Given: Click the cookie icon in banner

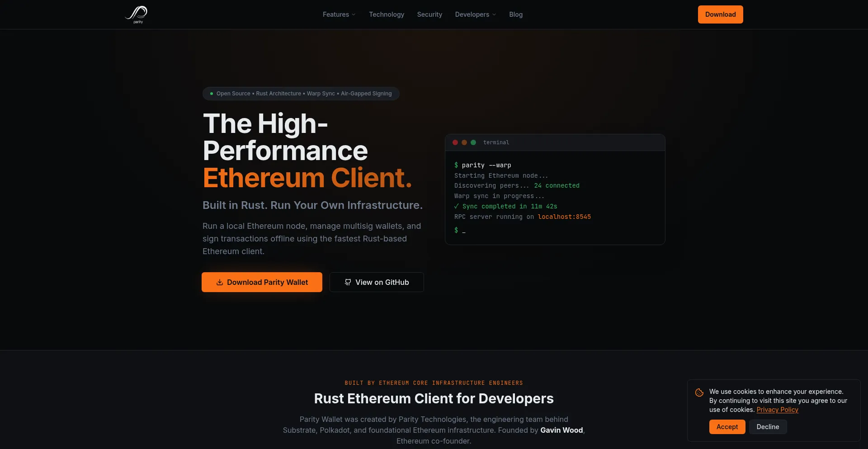Looking at the screenshot, I should click(x=699, y=392).
